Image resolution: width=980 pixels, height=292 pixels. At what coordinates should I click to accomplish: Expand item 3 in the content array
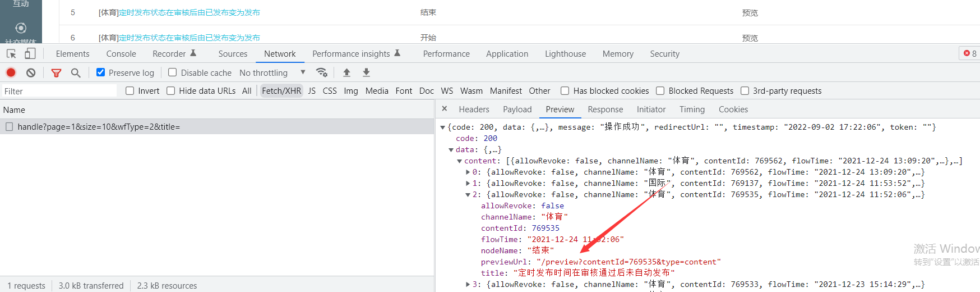pyautogui.click(x=468, y=285)
